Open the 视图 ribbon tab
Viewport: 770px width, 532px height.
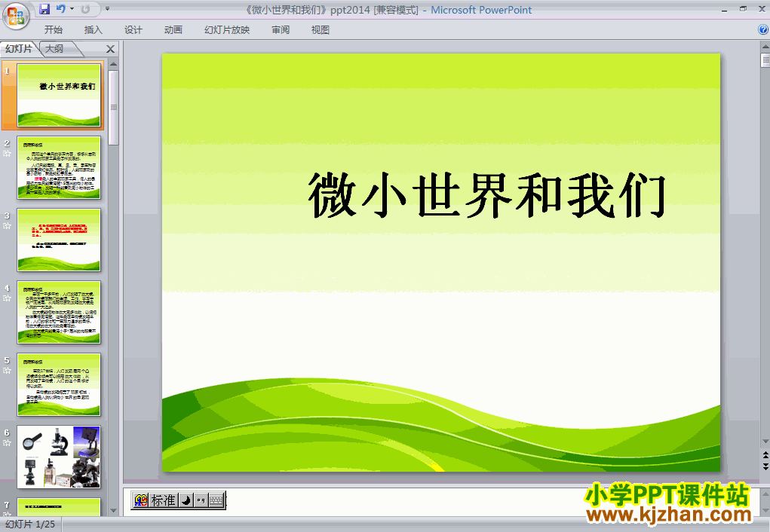pyautogui.click(x=321, y=30)
